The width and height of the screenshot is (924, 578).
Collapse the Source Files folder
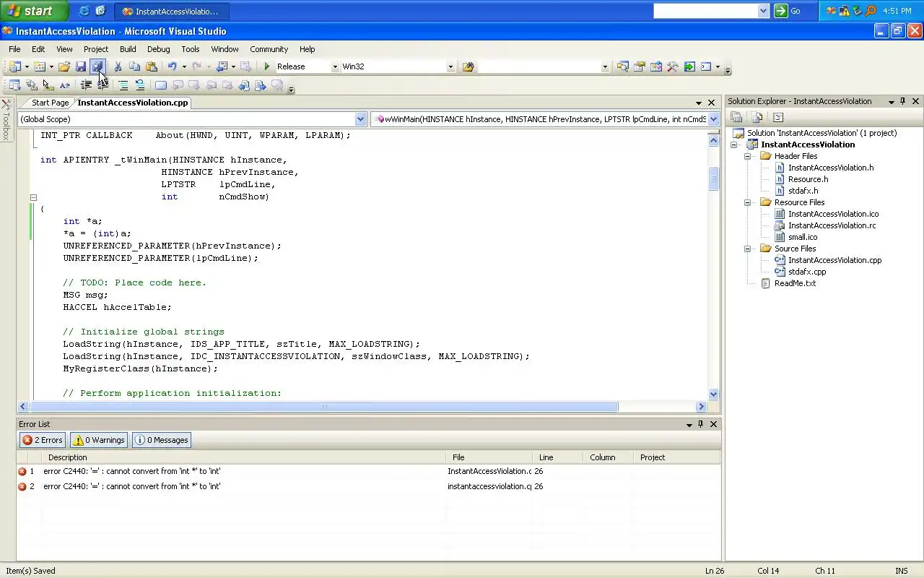coord(748,249)
